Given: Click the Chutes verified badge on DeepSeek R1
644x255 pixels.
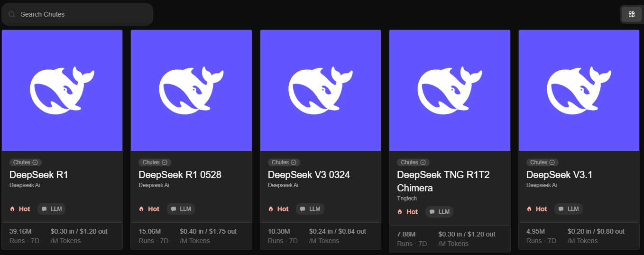Looking at the screenshot, I should pos(35,162).
